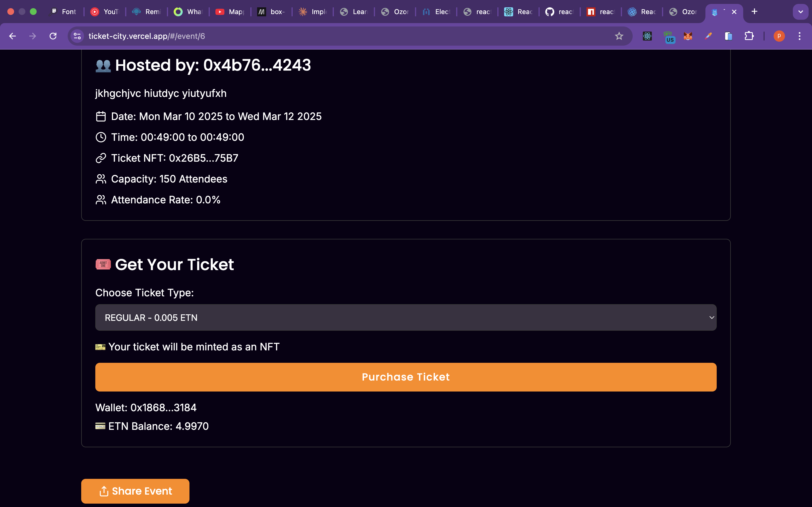The image size is (812, 507).
Task: Click the site information icon
Action: 78,36
